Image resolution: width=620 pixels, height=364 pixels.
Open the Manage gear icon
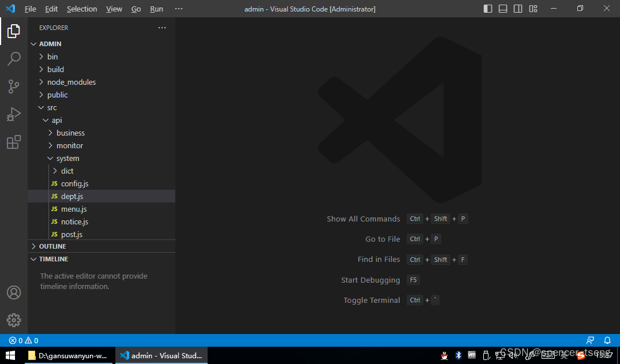(x=14, y=320)
